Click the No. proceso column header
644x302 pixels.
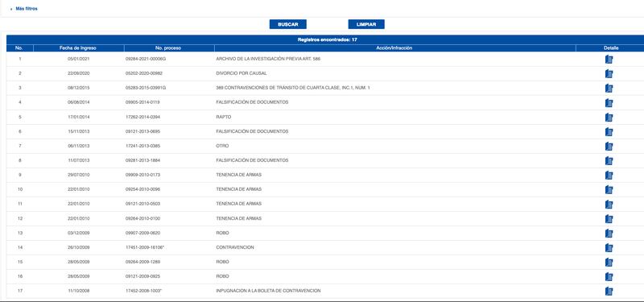point(168,48)
